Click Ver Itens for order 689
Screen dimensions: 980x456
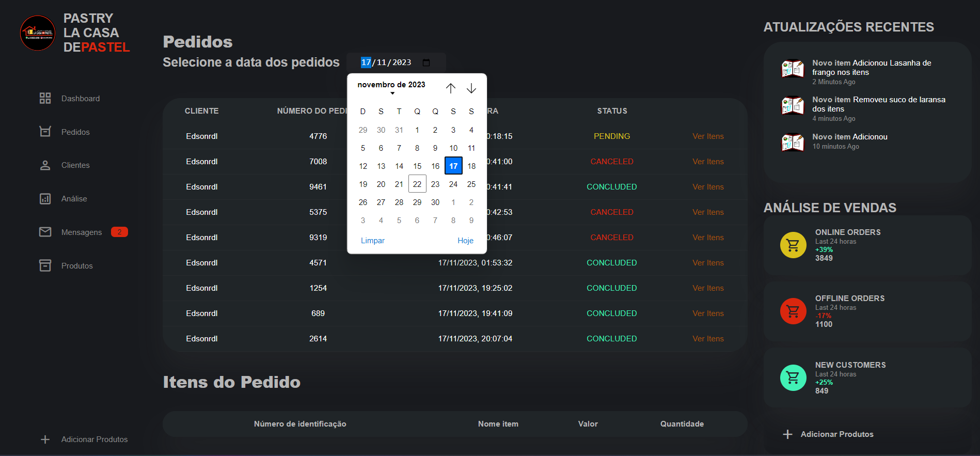click(708, 313)
